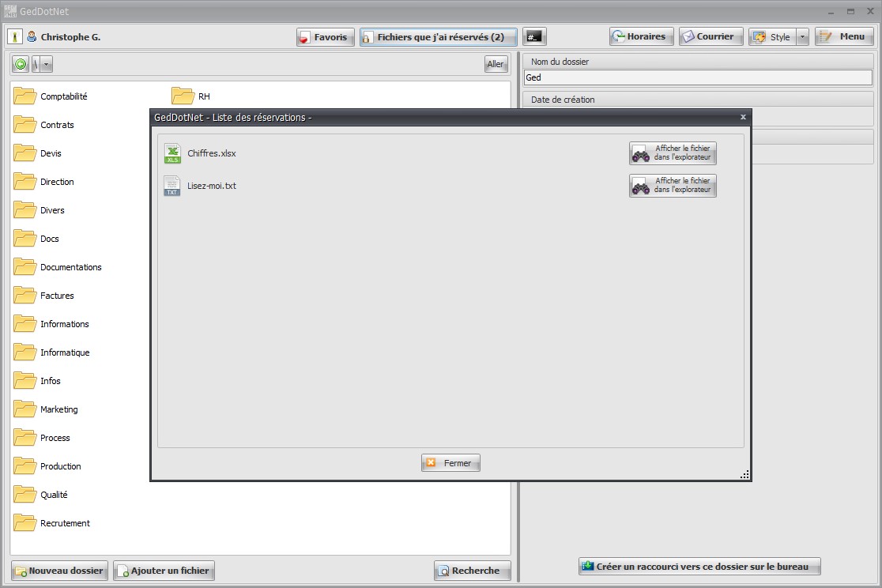Expand the path dropdown arrow next to backslash
Viewport: 882px width, 588px height.
tap(46, 64)
